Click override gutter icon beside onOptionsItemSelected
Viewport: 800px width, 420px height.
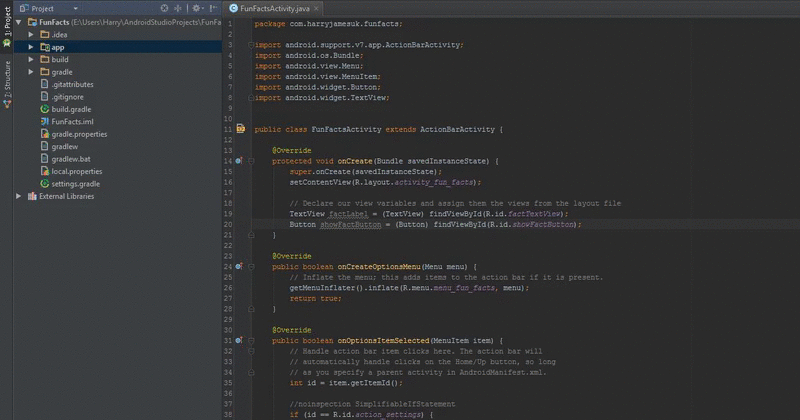[239, 340]
